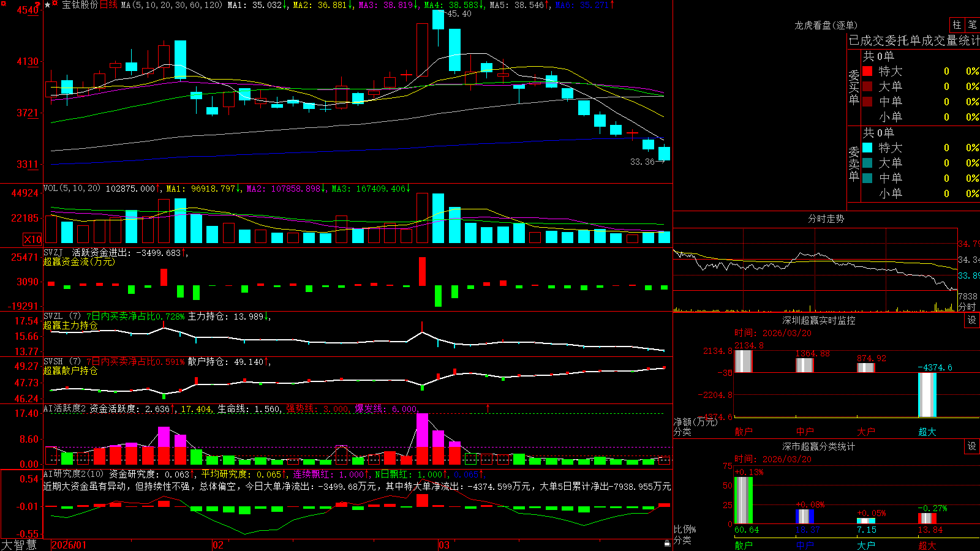Click the 874.92 大户 bar value
The image size is (980, 551).
[872, 358]
